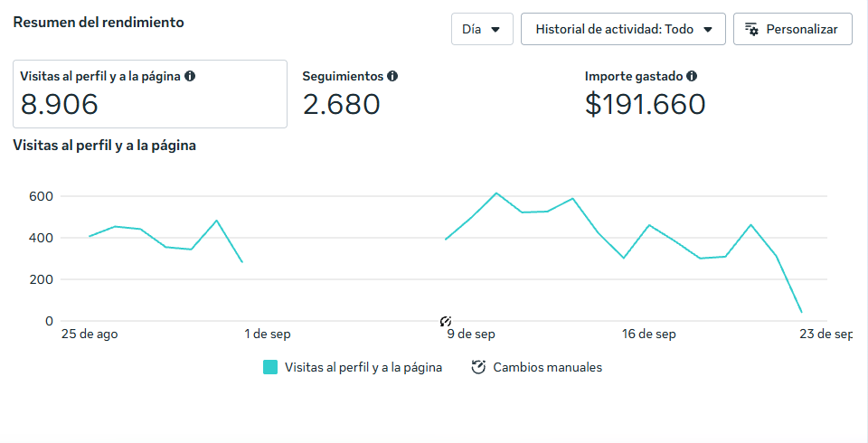Image resolution: width=868 pixels, height=443 pixels.
Task: Click manual change marker on chart axis
Action: [446, 321]
